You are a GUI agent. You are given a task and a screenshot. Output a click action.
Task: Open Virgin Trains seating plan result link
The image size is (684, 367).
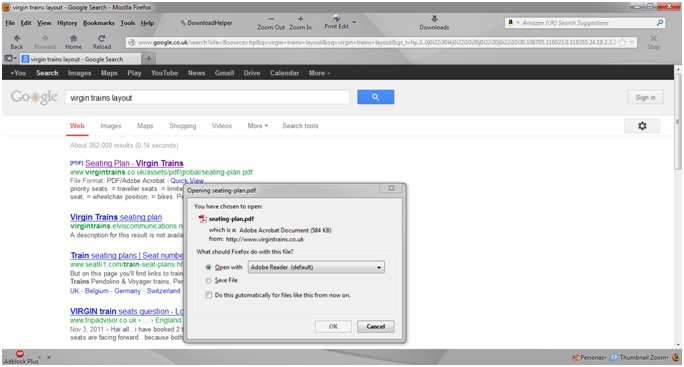[x=116, y=217]
